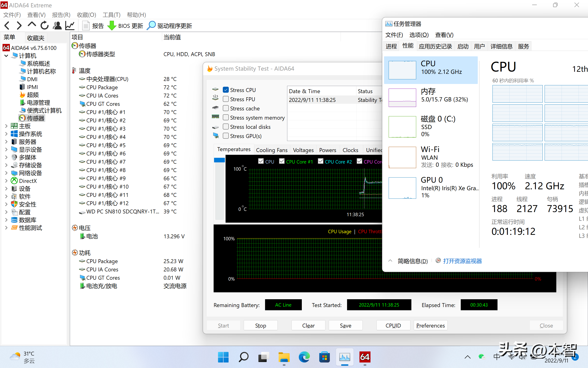Select DirectX in the tree
This screenshot has height=368, width=588.
coord(24,181)
